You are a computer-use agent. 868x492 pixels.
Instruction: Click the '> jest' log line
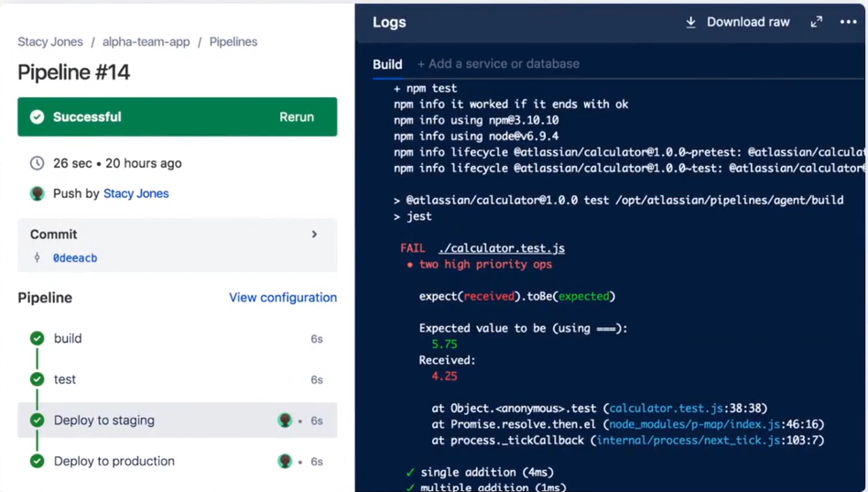(x=412, y=216)
